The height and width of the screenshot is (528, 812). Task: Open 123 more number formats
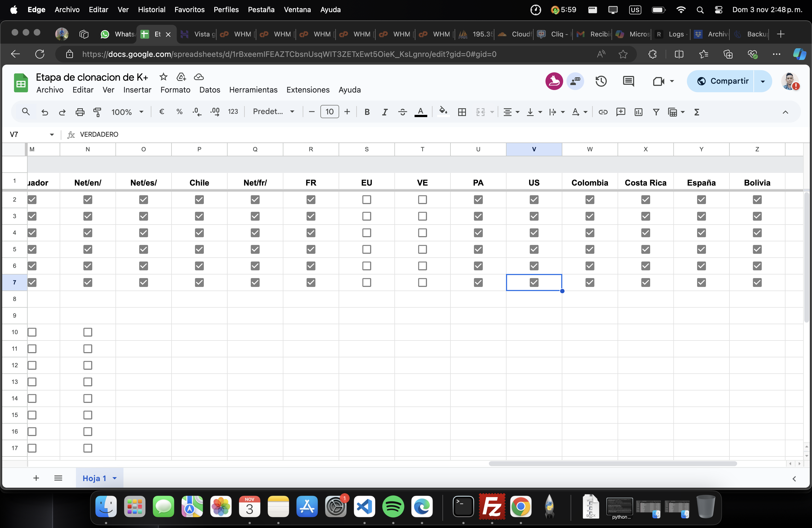[233, 112]
